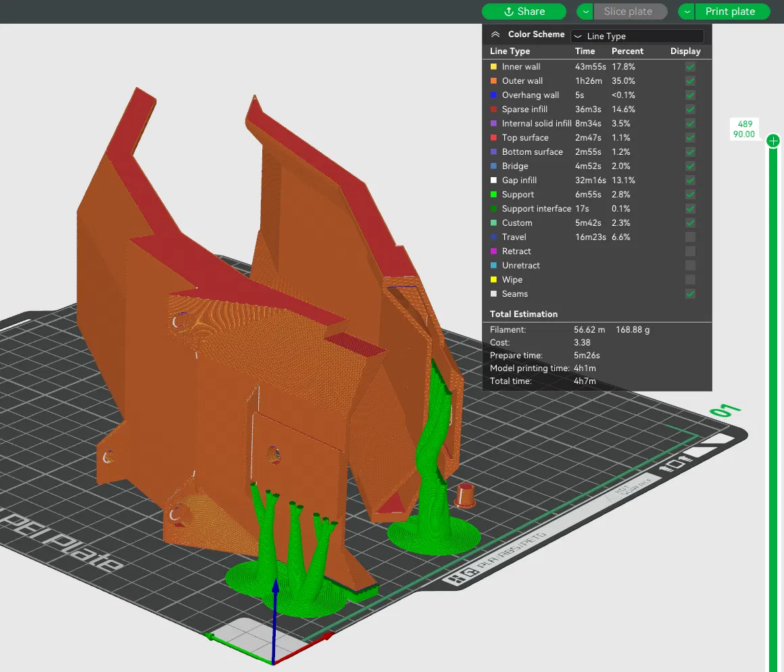Select the Support interface legend row

pyautogui.click(x=536, y=209)
